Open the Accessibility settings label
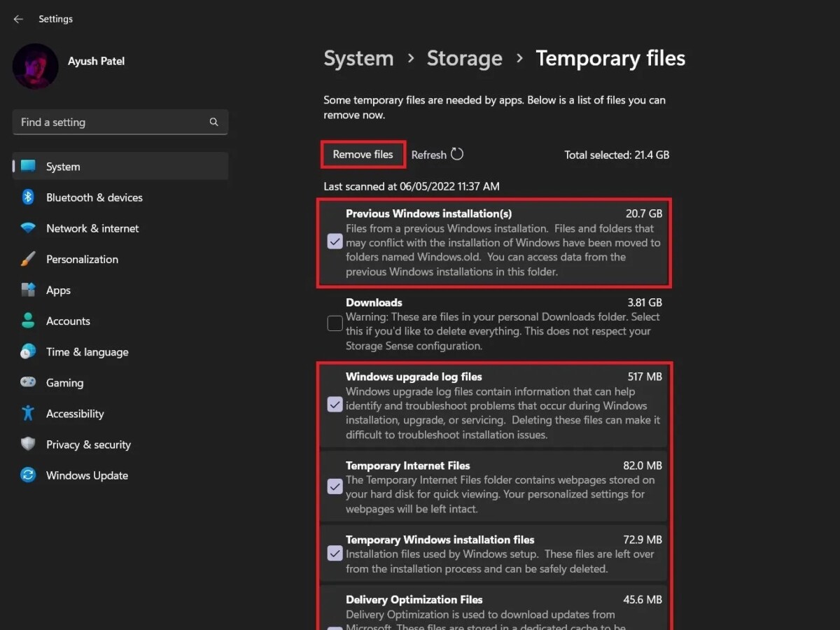The image size is (840, 630). click(x=75, y=414)
